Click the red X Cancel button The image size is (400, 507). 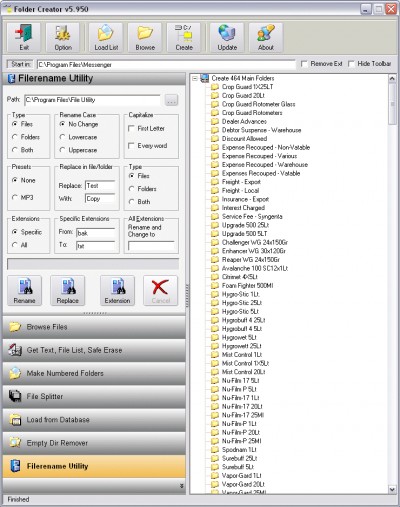pos(160,291)
